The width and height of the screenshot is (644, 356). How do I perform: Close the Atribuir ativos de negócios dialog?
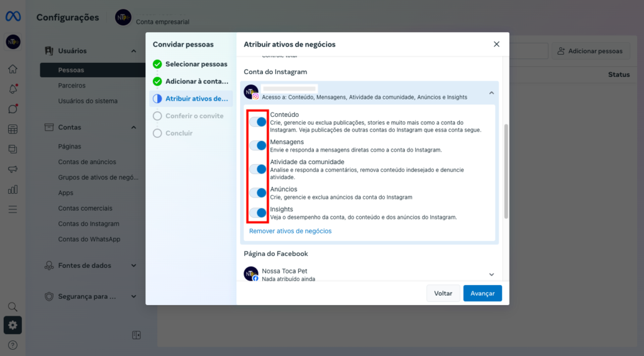497,45
